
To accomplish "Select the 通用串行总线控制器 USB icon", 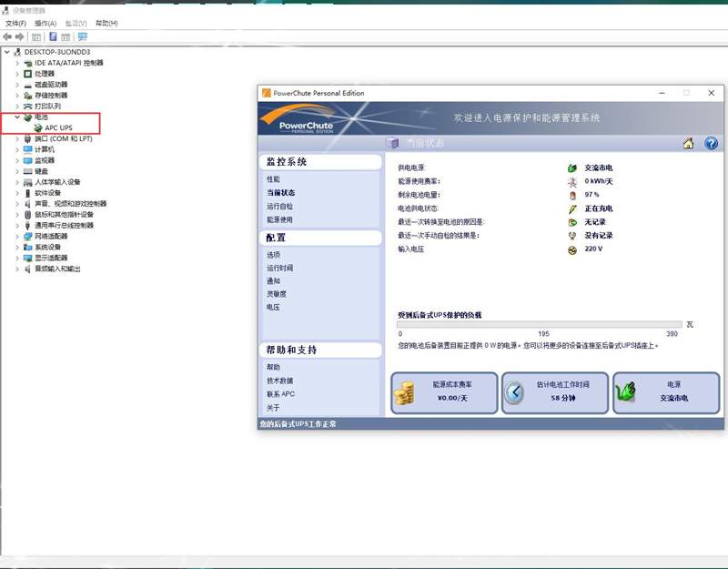I will pyautogui.click(x=28, y=226).
